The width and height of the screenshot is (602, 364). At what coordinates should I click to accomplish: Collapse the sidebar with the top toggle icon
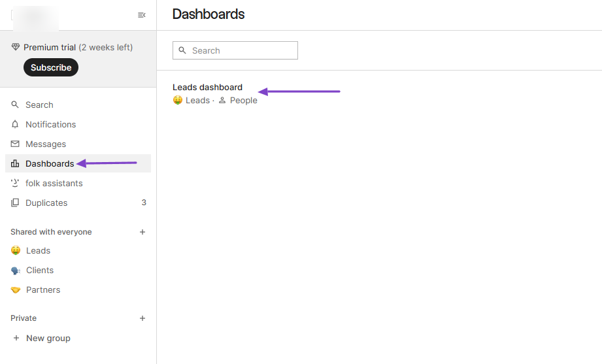[142, 15]
